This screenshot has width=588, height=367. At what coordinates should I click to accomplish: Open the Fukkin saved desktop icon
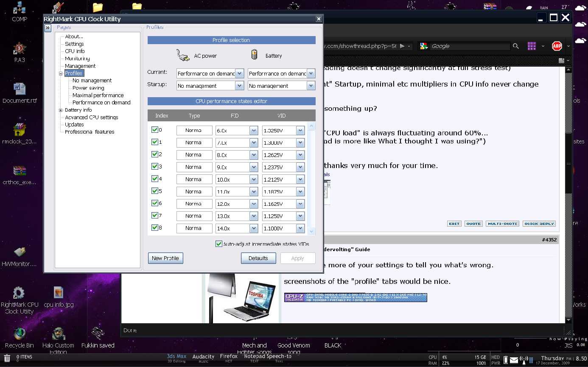[98, 338]
